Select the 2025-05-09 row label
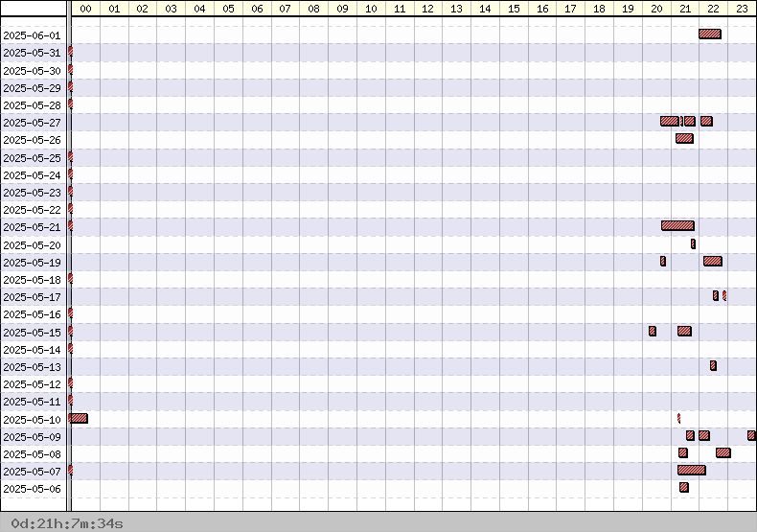This screenshot has height=532, width=757. 32,438
